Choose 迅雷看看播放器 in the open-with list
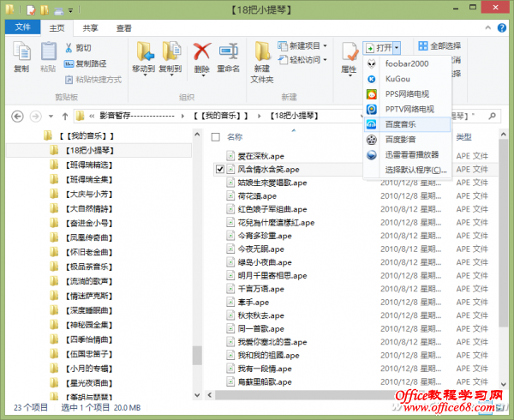 tap(407, 155)
